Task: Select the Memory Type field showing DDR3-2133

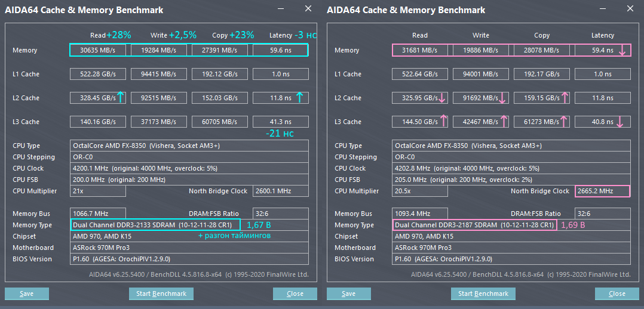Action: [155, 225]
